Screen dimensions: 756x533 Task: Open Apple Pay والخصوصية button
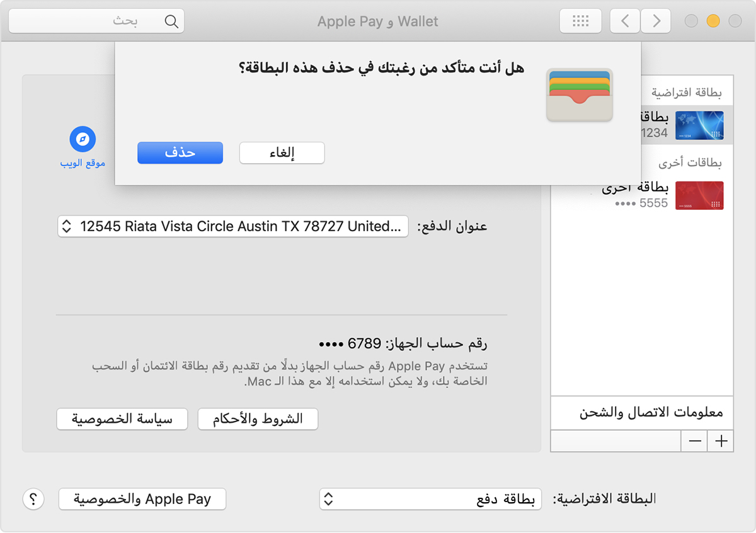[x=142, y=499]
